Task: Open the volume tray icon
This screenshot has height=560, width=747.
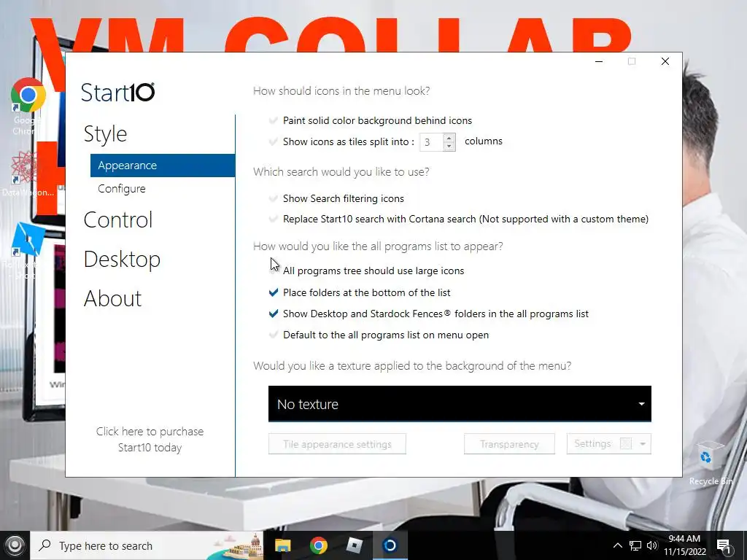Action: coord(652,545)
